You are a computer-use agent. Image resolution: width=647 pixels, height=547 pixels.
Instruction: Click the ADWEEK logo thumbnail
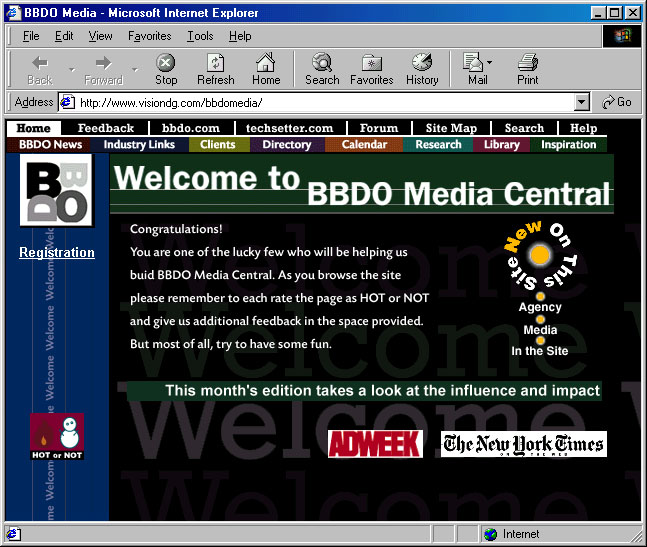tap(375, 444)
